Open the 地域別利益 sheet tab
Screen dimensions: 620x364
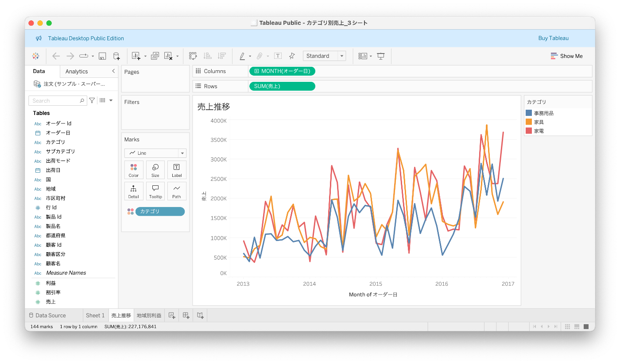tap(149, 315)
